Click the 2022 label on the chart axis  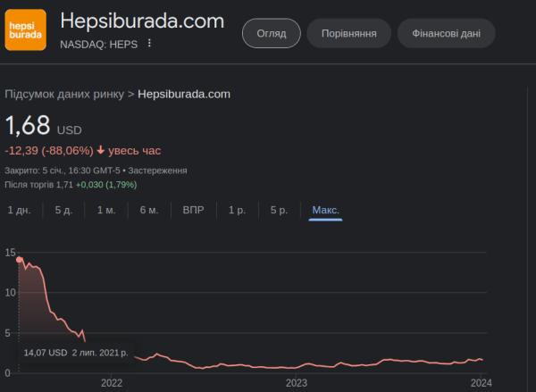(x=112, y=383)
